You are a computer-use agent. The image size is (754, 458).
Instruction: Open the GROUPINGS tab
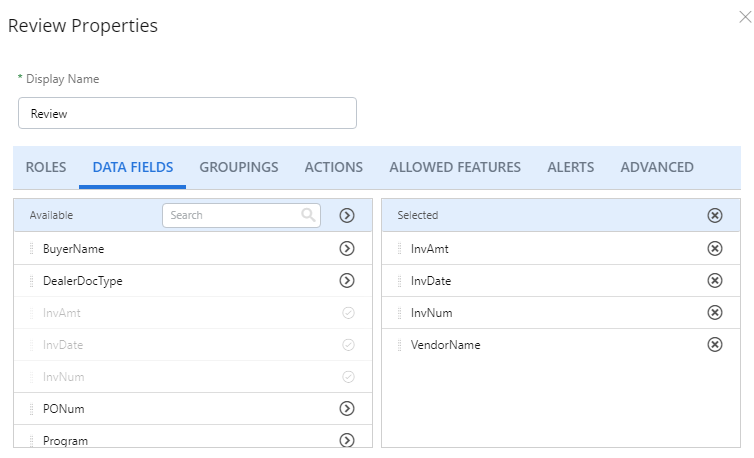coord(239,167)
